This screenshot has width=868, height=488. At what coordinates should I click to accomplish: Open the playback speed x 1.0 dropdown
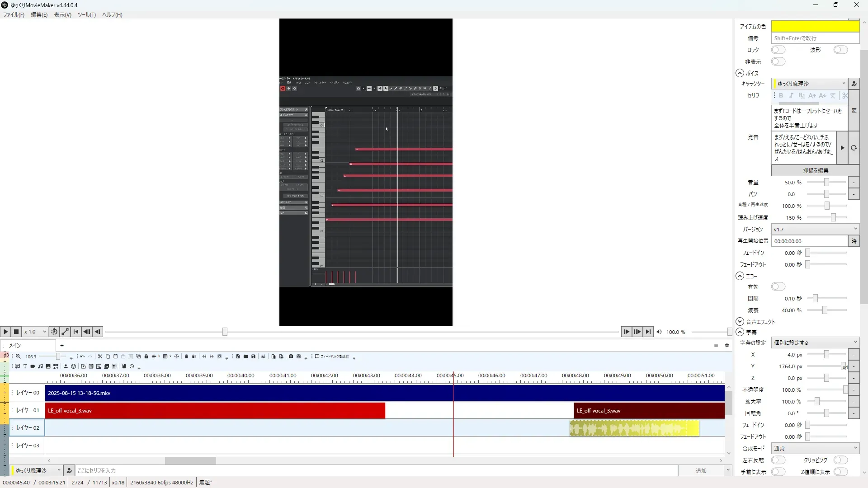35,332
